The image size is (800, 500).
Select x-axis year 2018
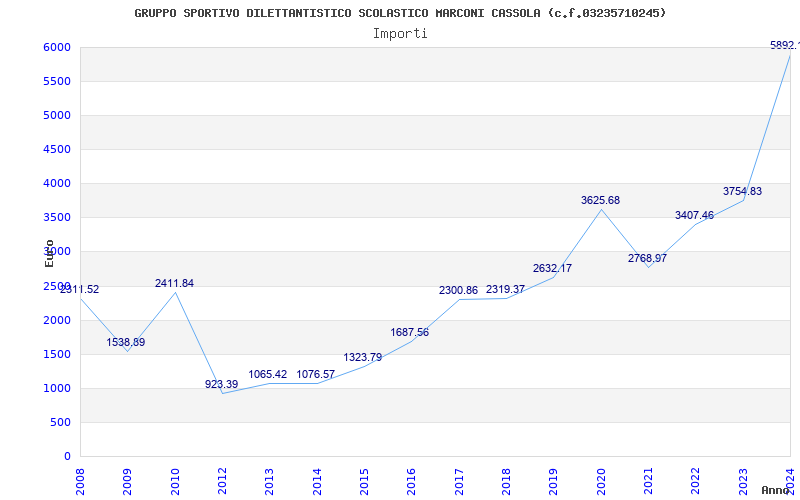point(506,482)
